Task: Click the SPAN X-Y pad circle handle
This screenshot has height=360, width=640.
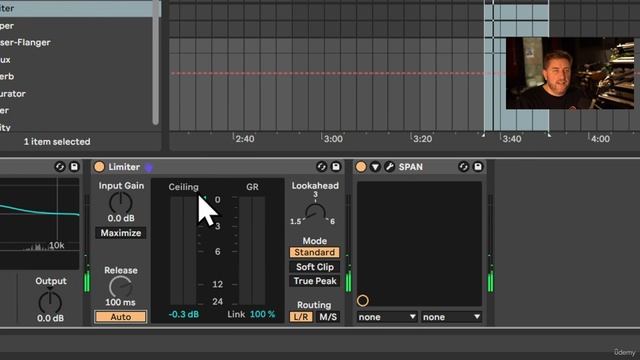Action: point(362,301)
